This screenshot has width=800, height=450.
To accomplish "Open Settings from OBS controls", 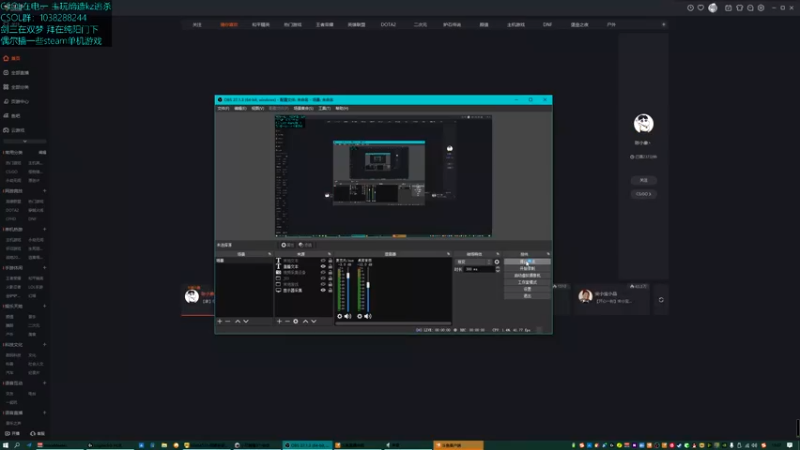I will coord(527,289).
